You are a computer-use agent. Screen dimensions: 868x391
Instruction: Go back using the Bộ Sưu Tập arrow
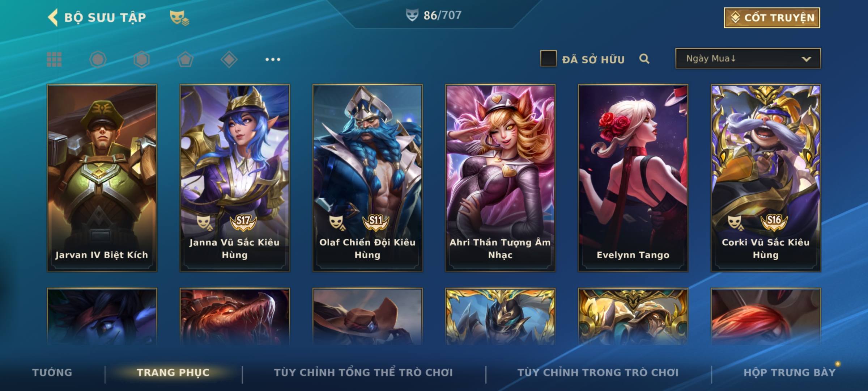point(53,17)
